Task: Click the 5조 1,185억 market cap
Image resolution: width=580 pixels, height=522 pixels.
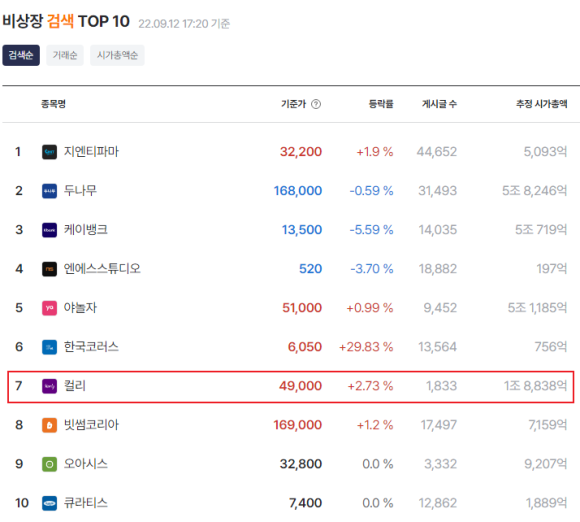Action: click(537, 308)
